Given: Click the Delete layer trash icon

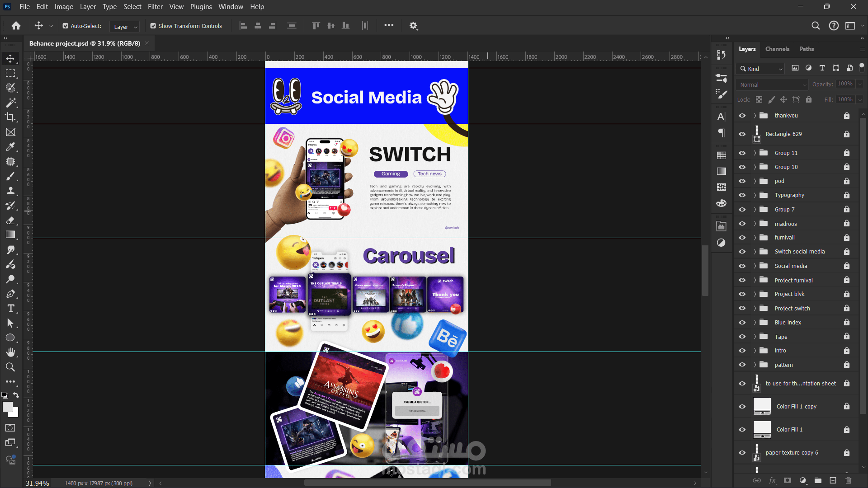Looking at the screenshot, I should point(848,480).
